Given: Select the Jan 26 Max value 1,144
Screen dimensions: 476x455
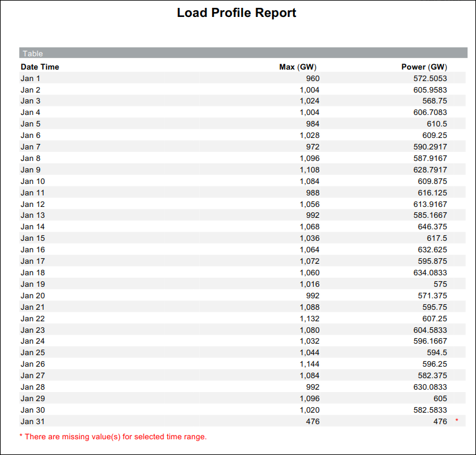Looking at the screenshot, I should 309,364.
